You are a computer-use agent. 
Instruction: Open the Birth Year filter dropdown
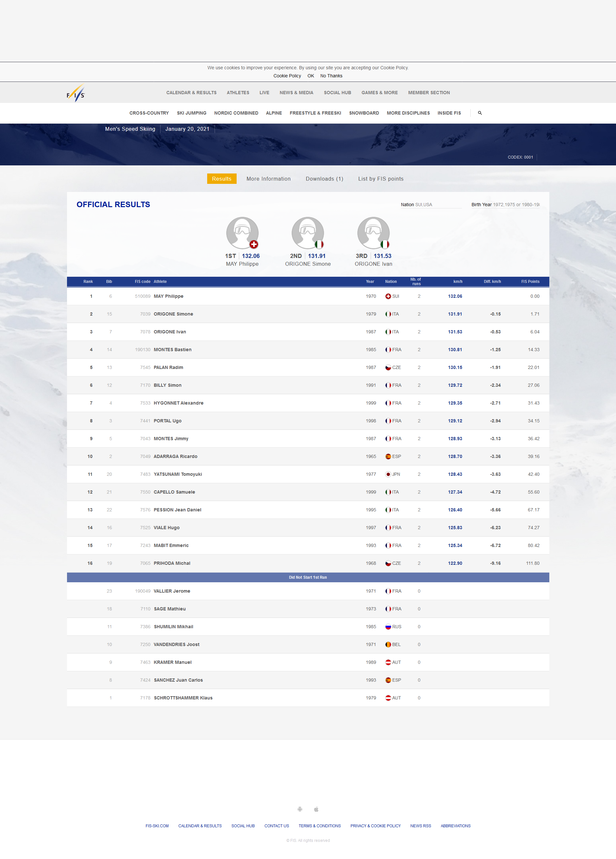pyautogui.click(x=505, y=205)
